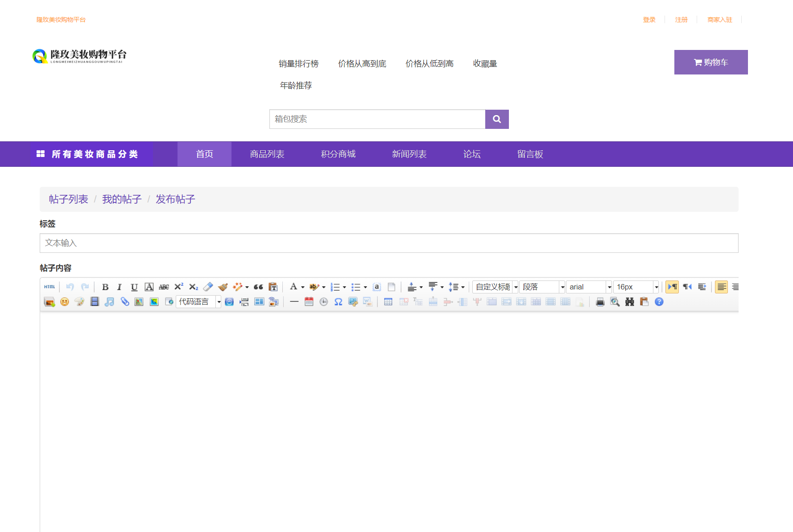Image resolution: width=793 pixels, height=532 pixels.
Task: Expand unordered list style arrow
Action: click(365, 287)
